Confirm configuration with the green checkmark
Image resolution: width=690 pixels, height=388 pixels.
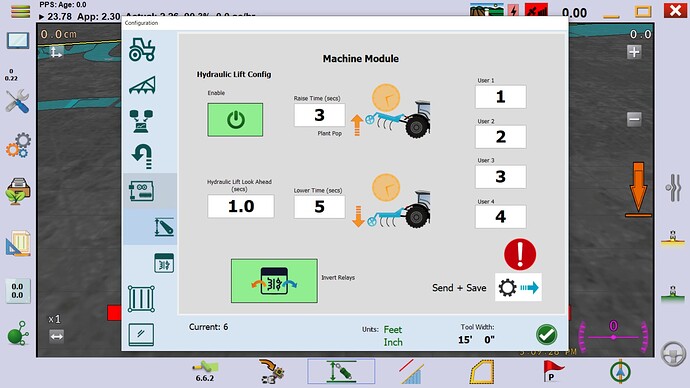(x=547, y=335)
